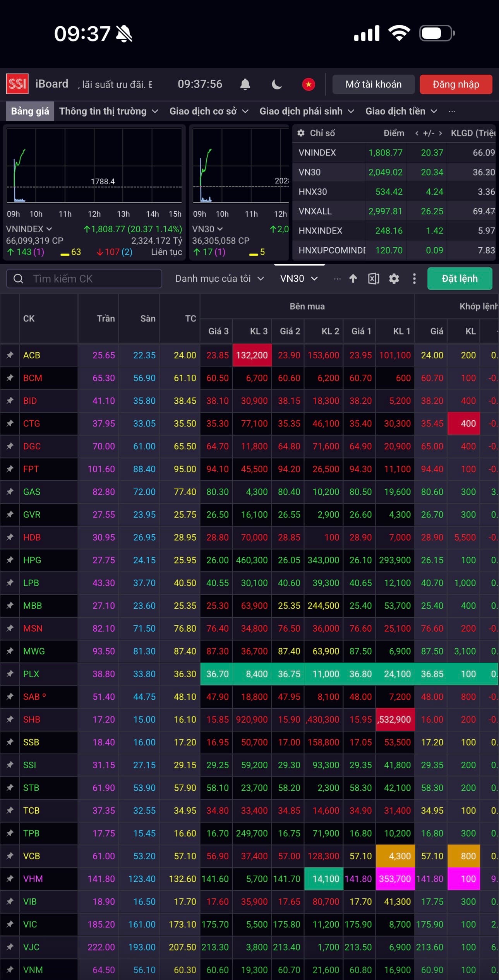
Task: Unpin the VHM stock row
Action: click(x=10, y=879)
